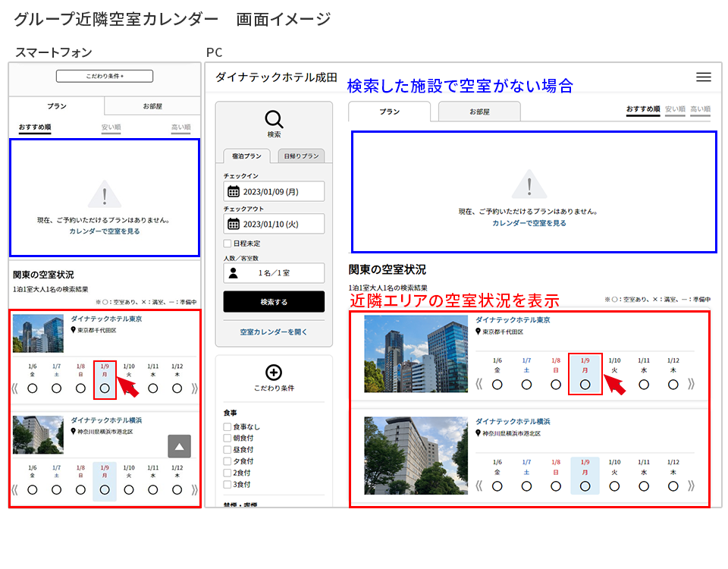
Task: Select 1/6 vacancy circle for Tokyo hotel, PC
Action: click(497, 385)
